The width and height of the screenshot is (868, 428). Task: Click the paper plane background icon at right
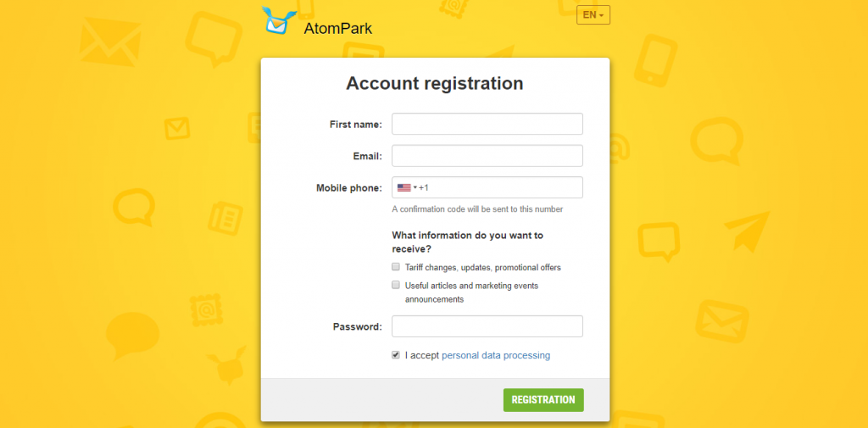748,231
